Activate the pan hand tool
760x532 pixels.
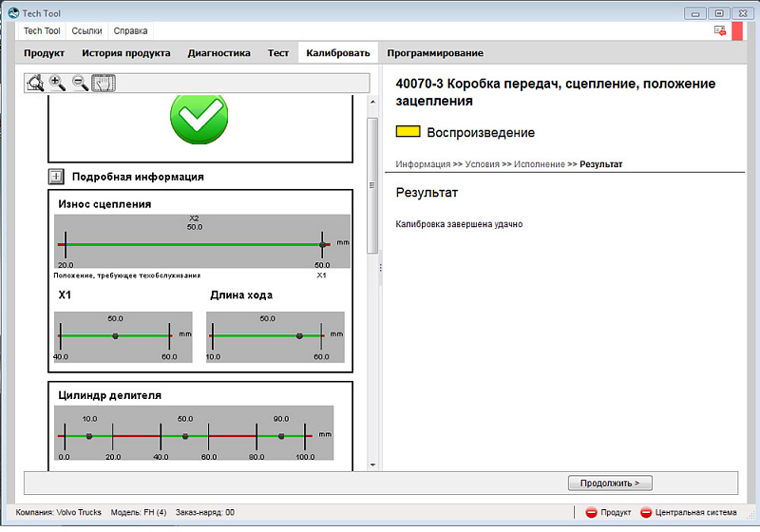pos(104,84)
